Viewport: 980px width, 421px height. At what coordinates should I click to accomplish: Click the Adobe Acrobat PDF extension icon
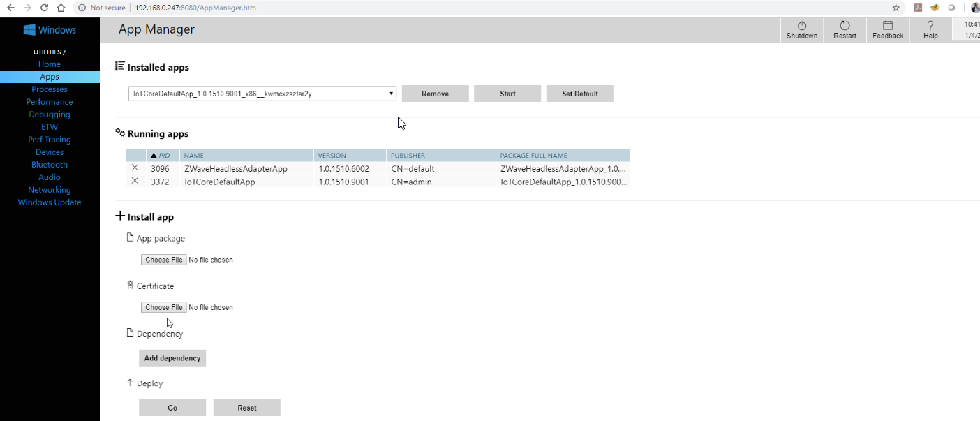(x=918, y=8)
